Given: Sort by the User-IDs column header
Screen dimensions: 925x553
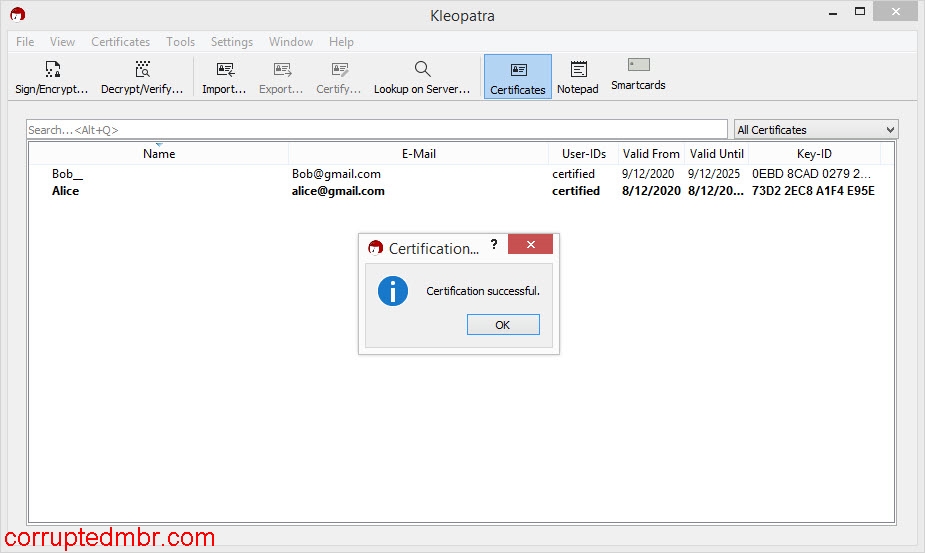Looking at the screenshot, I should pyautogui.click(x=583, y=153).
